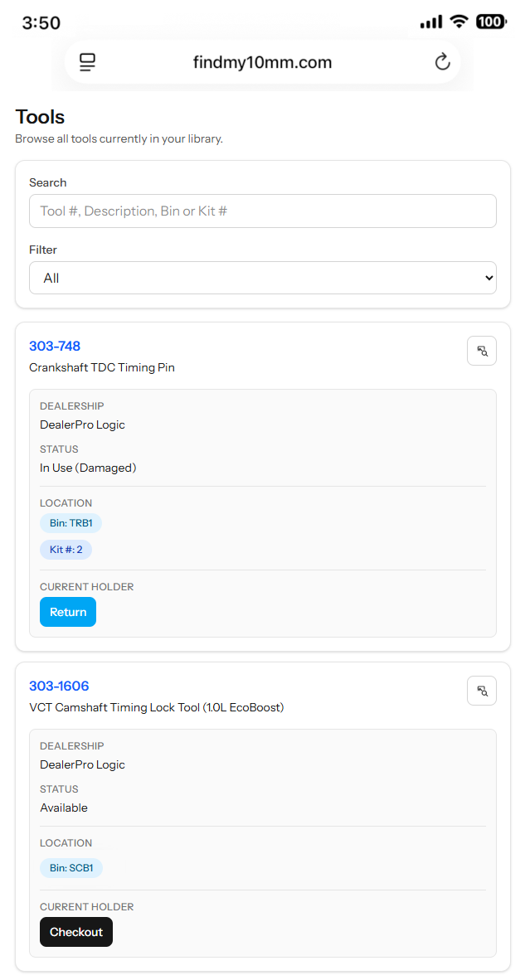The image size is (525, 980).
Task: Select the Bin: TRB1 location tag
Action: 70,523
